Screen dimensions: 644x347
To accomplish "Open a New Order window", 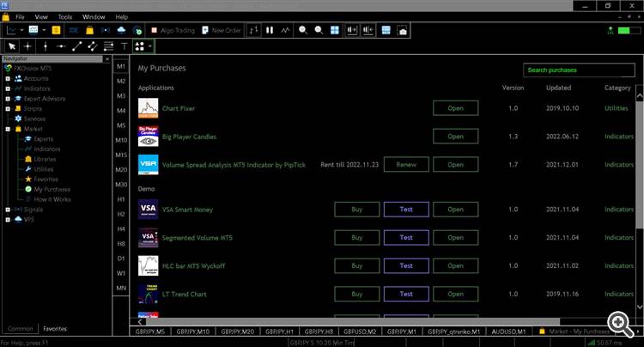I will pos(221,30).
